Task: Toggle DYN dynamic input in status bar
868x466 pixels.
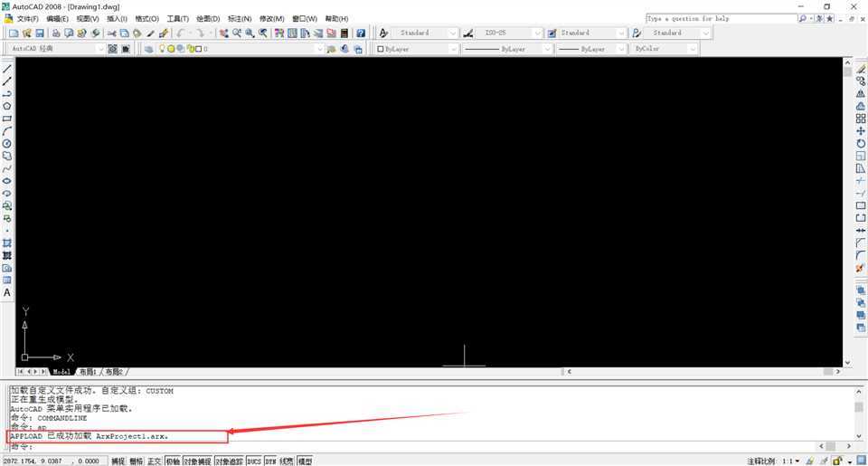Action: point(270,461)
